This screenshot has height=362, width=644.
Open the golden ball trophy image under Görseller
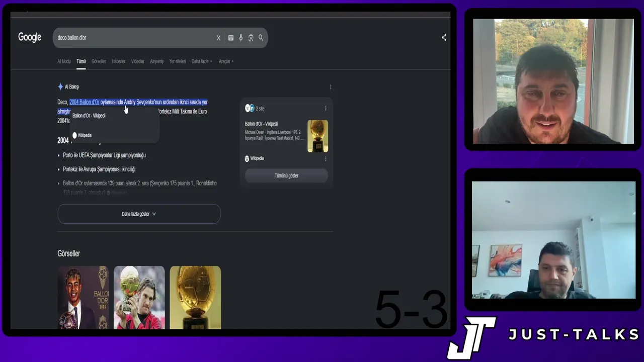coord(195,298)
